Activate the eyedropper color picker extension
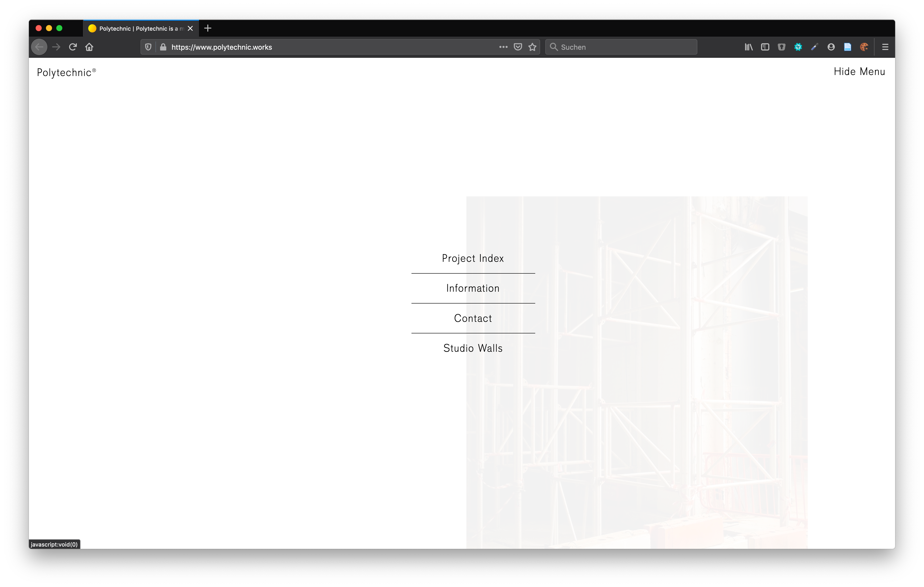This screenshot has height=587, width=924. pos(814,47)
